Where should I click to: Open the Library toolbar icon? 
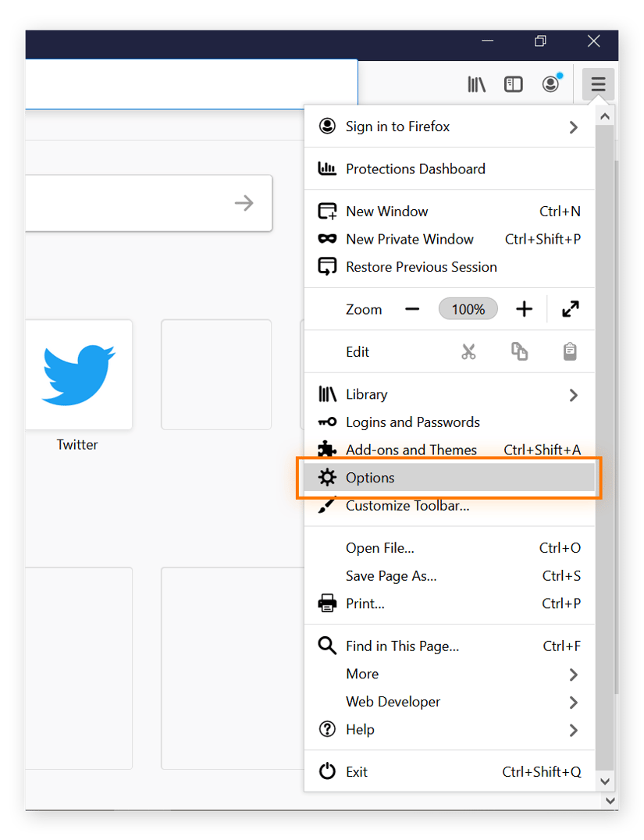[476, 84]
